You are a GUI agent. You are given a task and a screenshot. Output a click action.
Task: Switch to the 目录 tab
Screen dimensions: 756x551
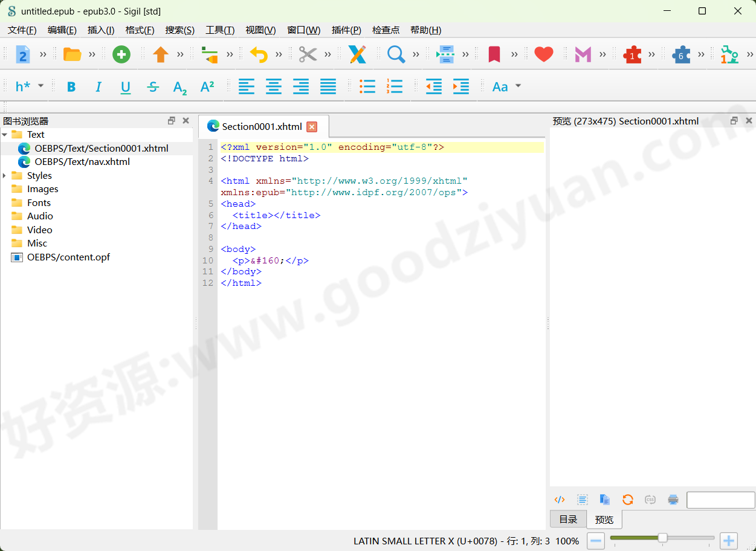tap(568, 520)
